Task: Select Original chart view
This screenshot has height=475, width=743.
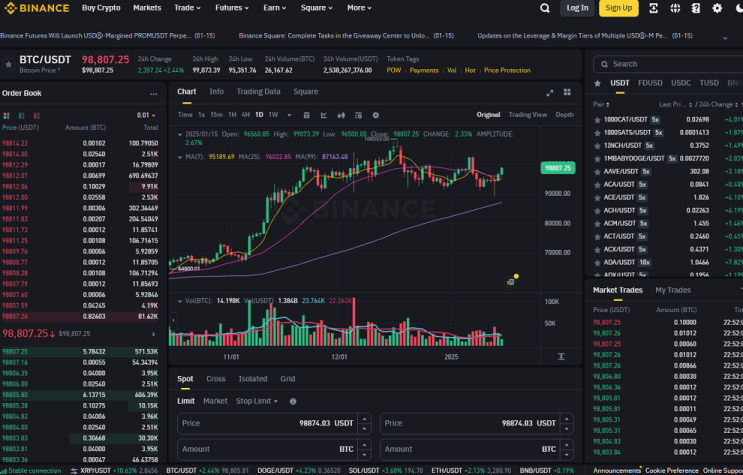Action: point(488,115)
